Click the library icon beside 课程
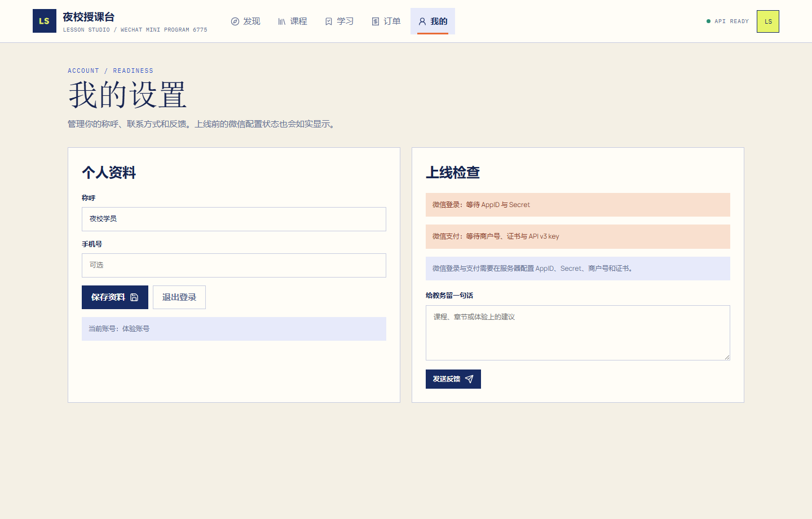This screenshot has width=812, height=519. click(281, 21)
